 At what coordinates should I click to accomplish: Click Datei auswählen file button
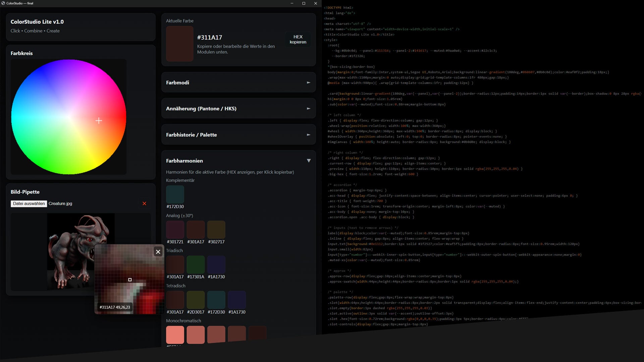[x=29, y=203]
